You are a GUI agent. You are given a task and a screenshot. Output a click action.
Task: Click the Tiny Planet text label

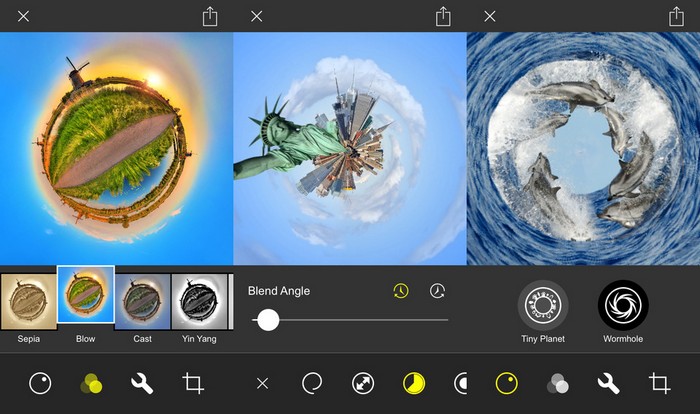[543, 339]
